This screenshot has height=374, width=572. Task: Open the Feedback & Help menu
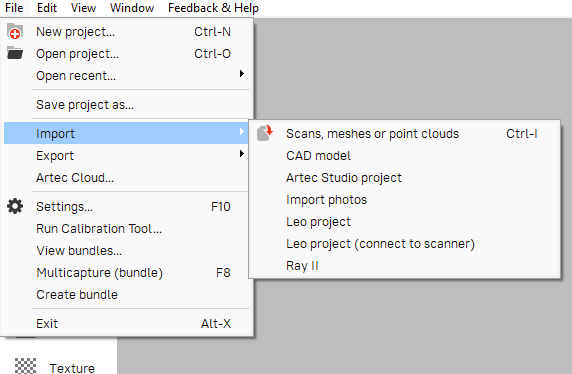(x=213, y=8)
